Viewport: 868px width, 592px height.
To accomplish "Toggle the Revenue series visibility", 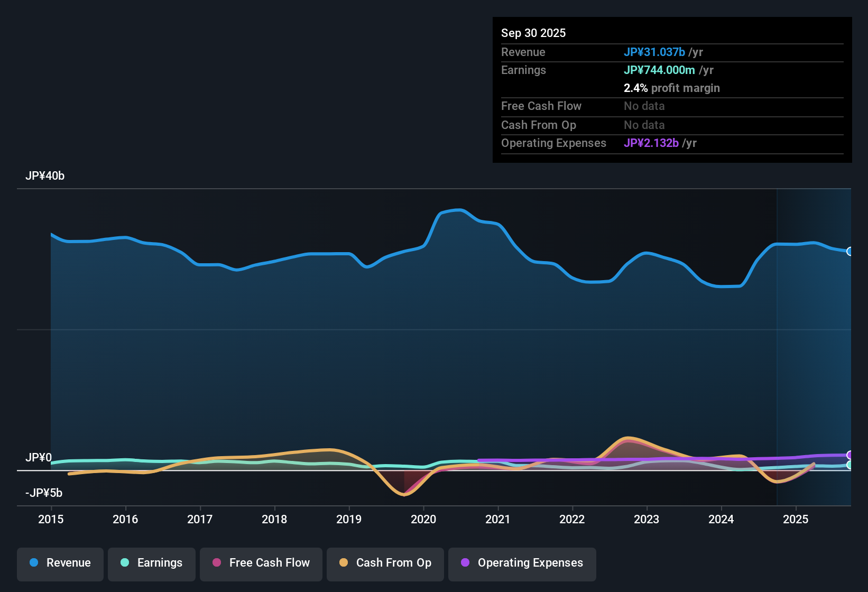I will (60, 563).
